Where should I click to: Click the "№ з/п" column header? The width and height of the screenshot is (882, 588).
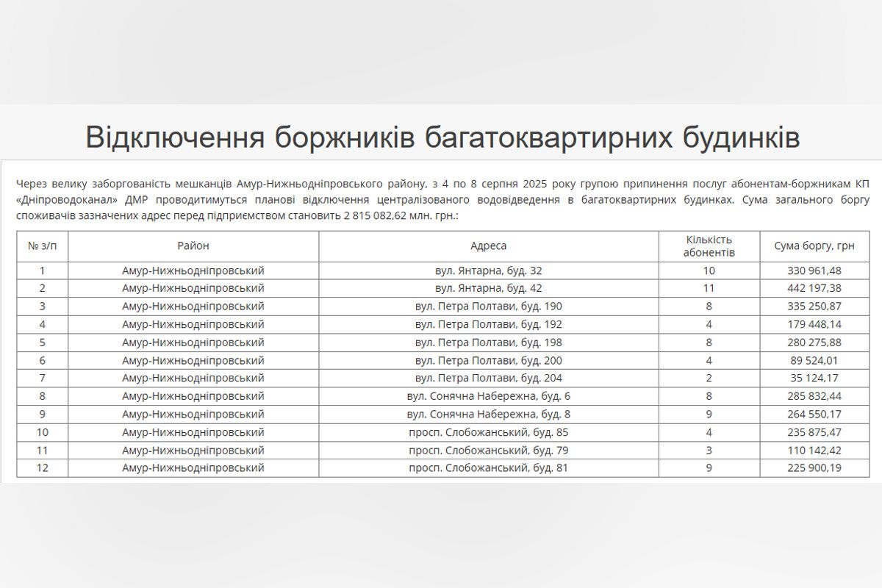(42, 246)
